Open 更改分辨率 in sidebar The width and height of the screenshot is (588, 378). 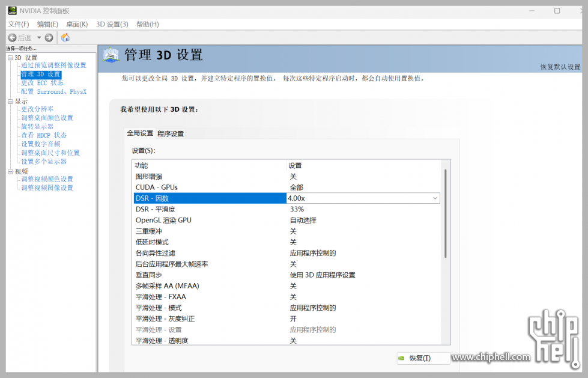tap(37, 109)
